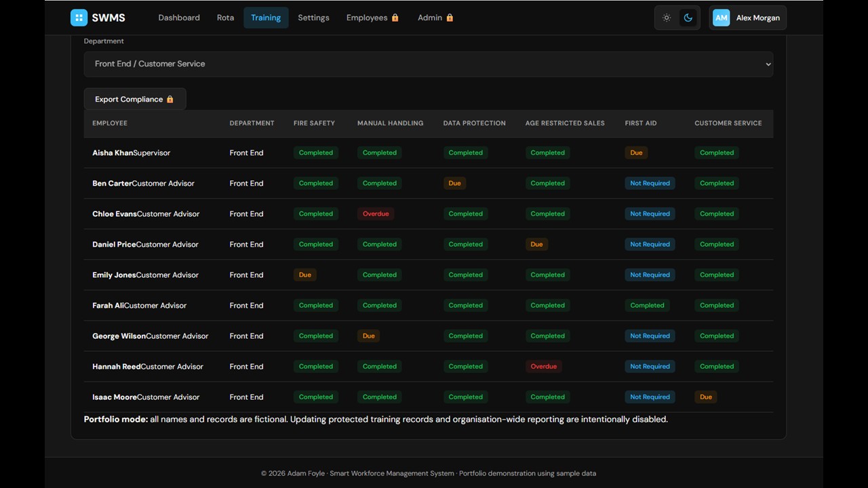Click Chloe Evans' Not Required First Aid badge

click(650, 213)
